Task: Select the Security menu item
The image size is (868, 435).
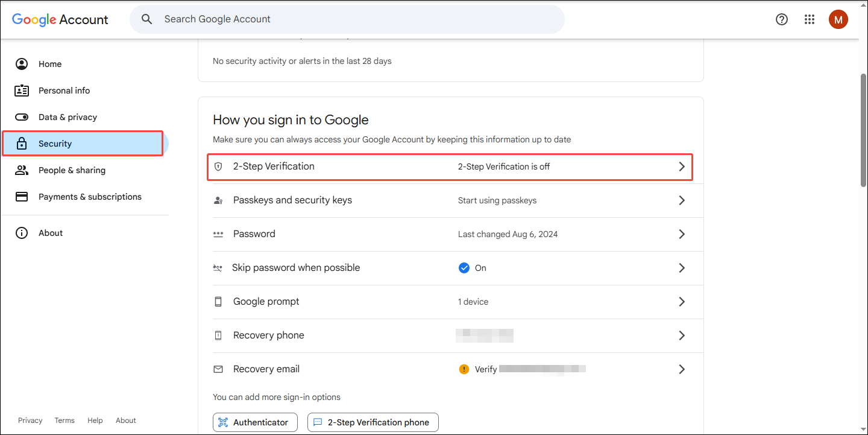Action: coord(84,144)
